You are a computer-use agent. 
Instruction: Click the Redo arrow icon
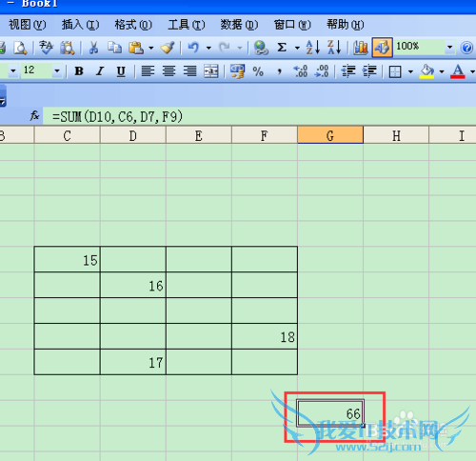[225, 48]
